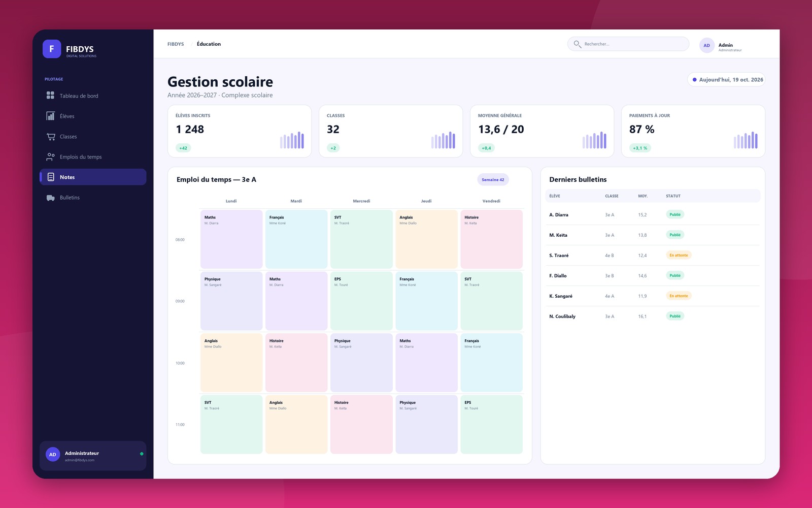Click the search magnifier icon
Image resolution: width=812 pixels, height=508 pixels.
pyautogui.click(x=577, y=44)
